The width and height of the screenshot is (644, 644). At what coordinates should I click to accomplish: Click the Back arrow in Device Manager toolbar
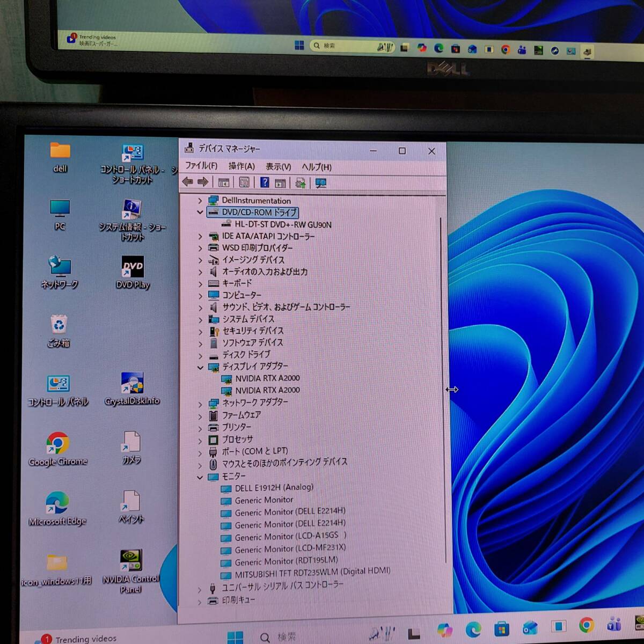pos(187,182)
